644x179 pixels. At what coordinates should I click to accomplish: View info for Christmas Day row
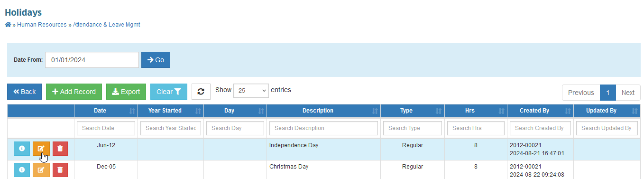[x=21, y=170]
